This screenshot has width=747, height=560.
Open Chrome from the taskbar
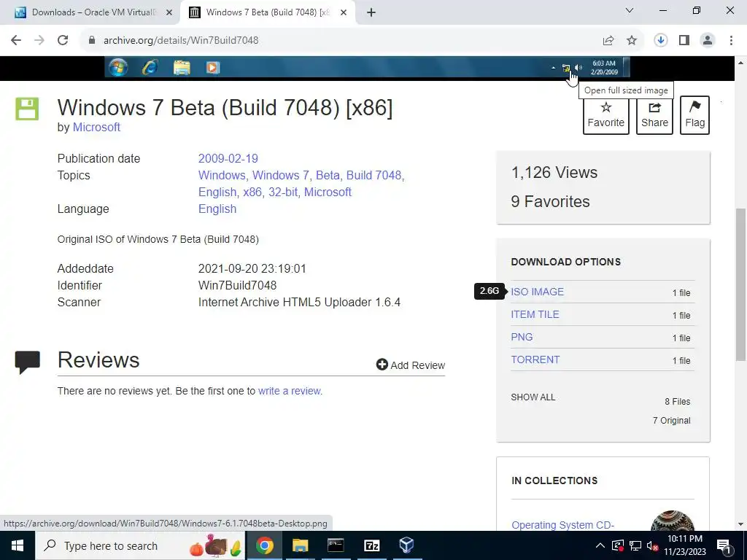[x=264, y=545]
